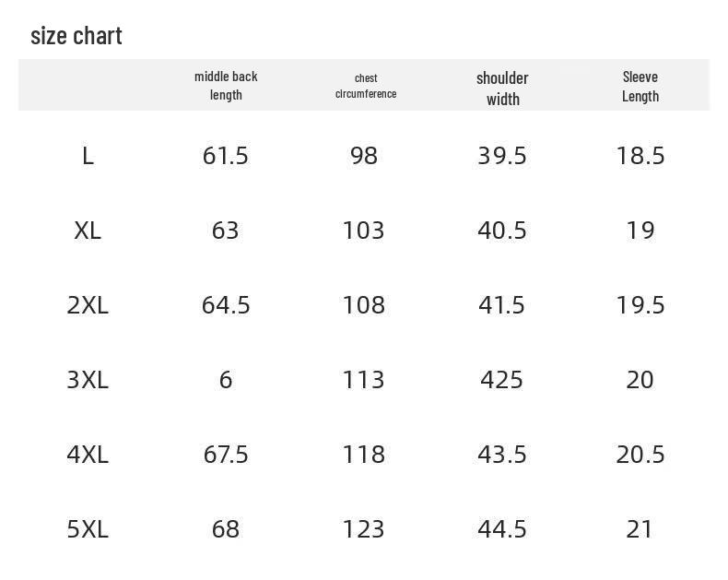The width and height of the screenshot is (728, 580).
Task: Select the 98 chest circumference value
Action: 363,156
